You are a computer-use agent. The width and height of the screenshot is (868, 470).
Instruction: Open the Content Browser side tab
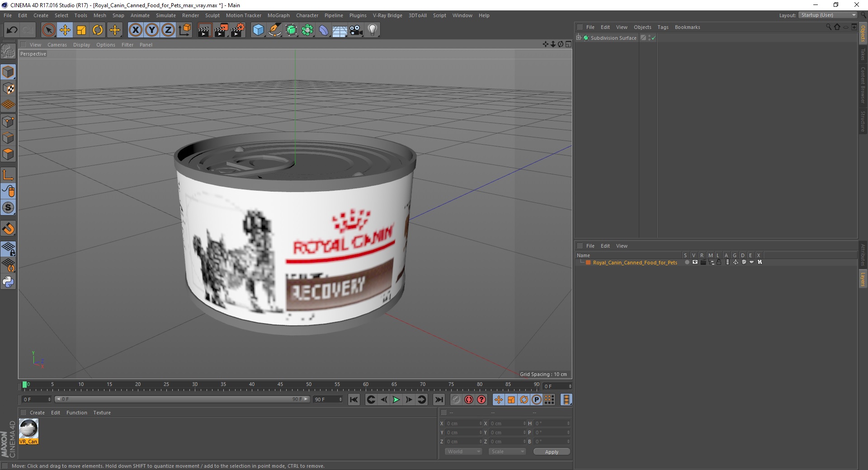(x=863, y=85)
